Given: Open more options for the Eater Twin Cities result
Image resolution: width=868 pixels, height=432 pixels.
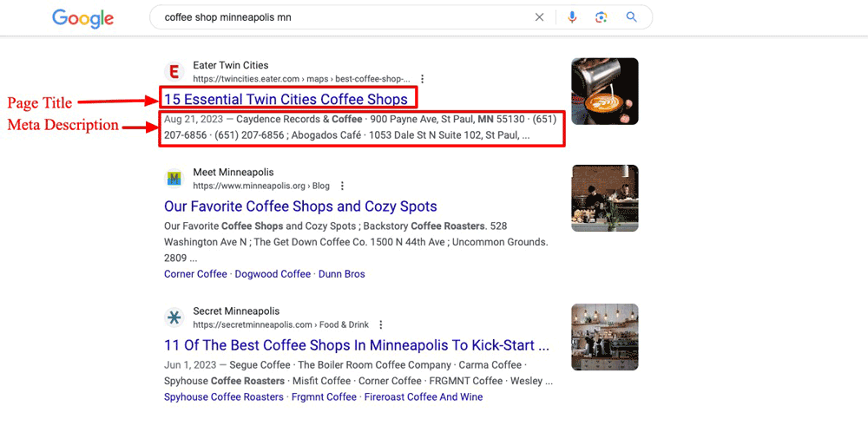Looking at the screenshot, I should click(x=423, y=79).
